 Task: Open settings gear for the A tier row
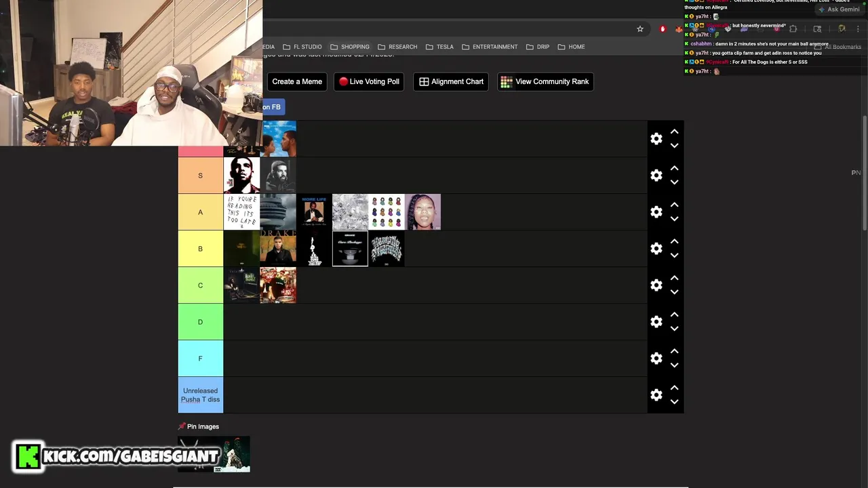point(656,212)
